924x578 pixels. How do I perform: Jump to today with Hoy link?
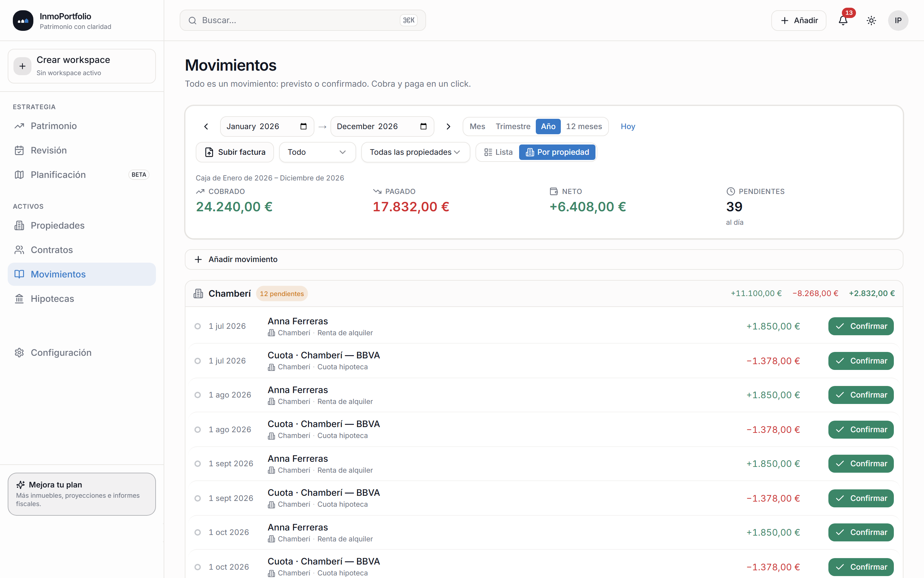click(x=628, y=126)
